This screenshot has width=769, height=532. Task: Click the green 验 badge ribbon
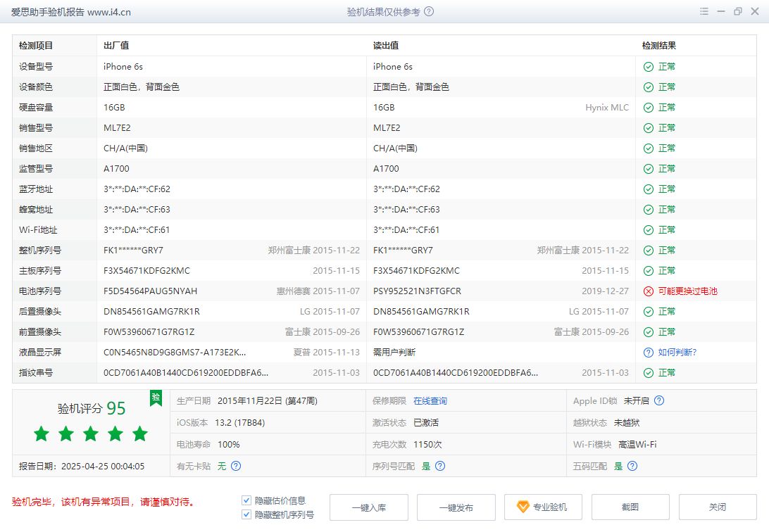point(156,398)
